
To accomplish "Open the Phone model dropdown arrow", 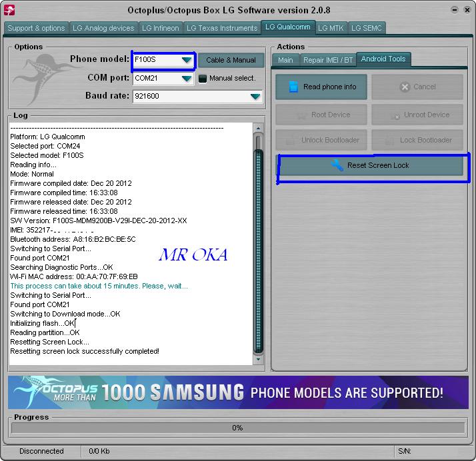I will 187,60.
